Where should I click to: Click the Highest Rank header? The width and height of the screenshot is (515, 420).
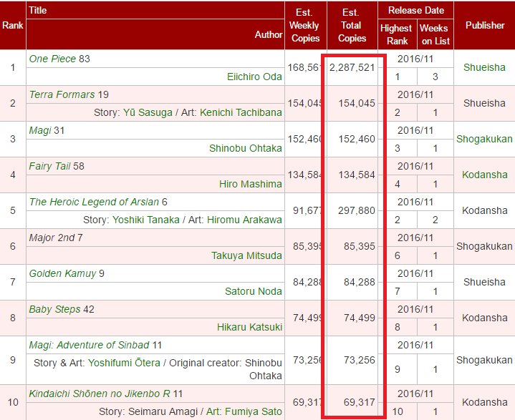coord(397,34)
